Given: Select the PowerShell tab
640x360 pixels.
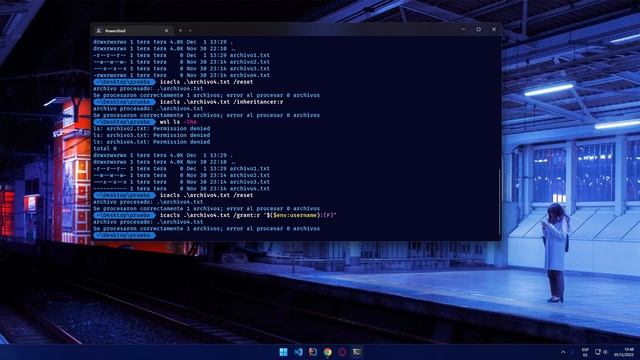Looking at the screenshot, I should (132, 31).
